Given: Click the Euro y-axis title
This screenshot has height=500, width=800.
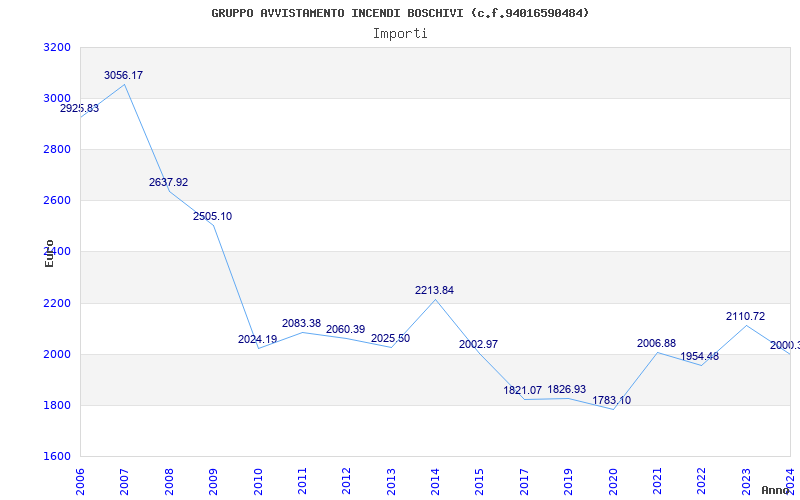Looking at the screenshot, I should pyautogui.click(x=49, y=254).
